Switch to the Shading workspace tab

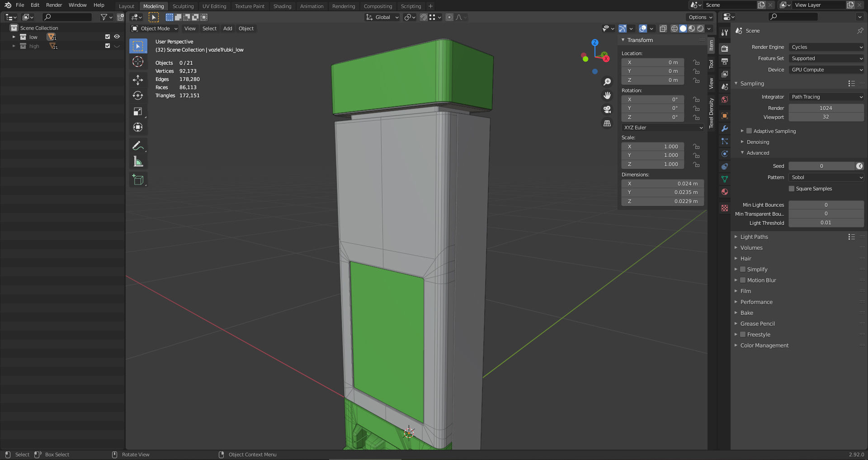point(282,6)
